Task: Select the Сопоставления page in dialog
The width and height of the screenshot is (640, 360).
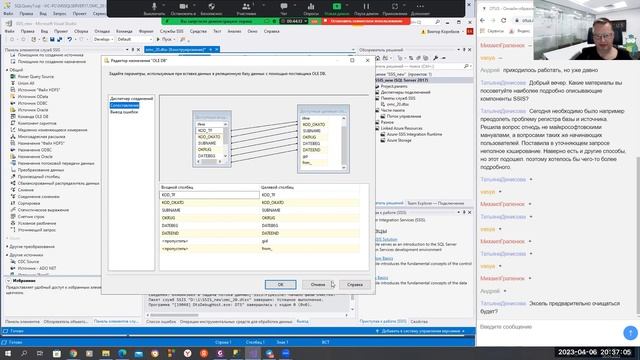Action: click(124, 105)
